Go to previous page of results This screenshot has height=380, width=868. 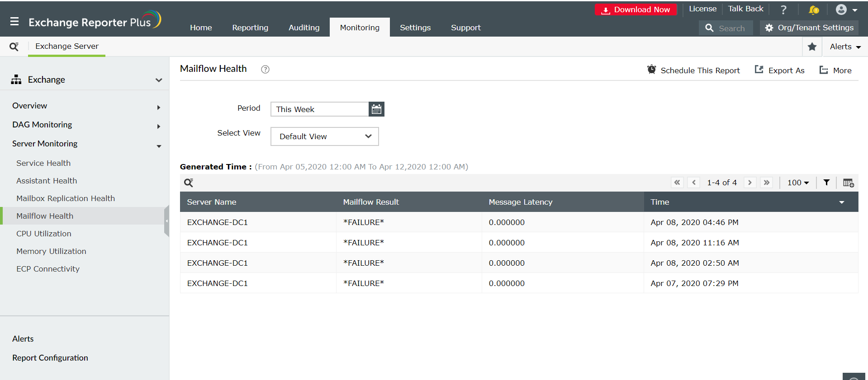(x=694, y=183)
